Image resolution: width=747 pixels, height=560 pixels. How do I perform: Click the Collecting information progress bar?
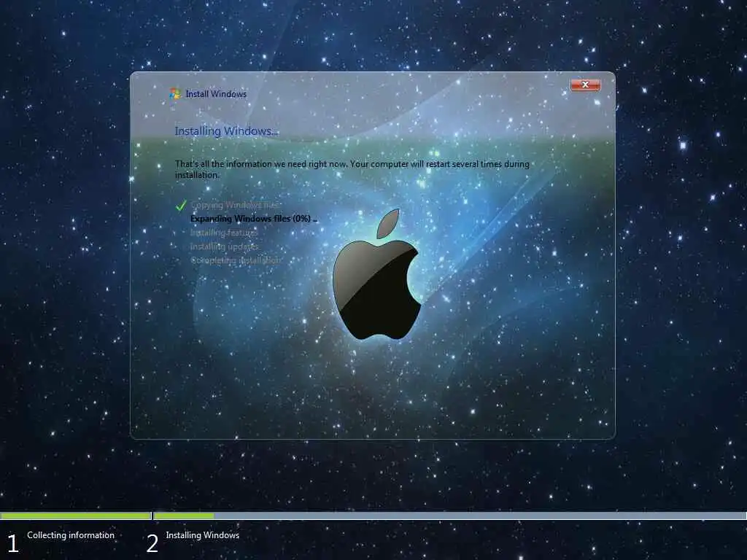click(76, 516)
